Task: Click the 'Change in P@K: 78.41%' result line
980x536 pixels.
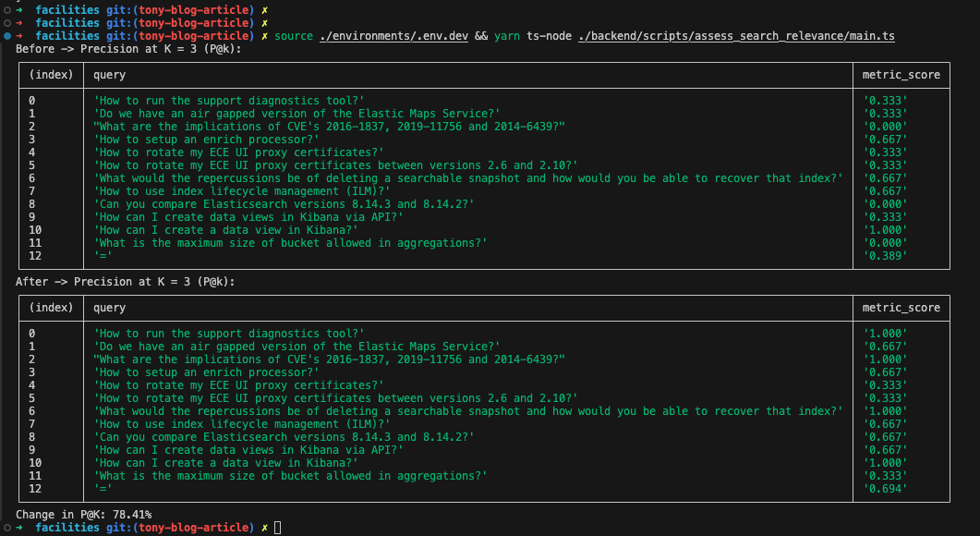Action: click(x=84, y=514)
